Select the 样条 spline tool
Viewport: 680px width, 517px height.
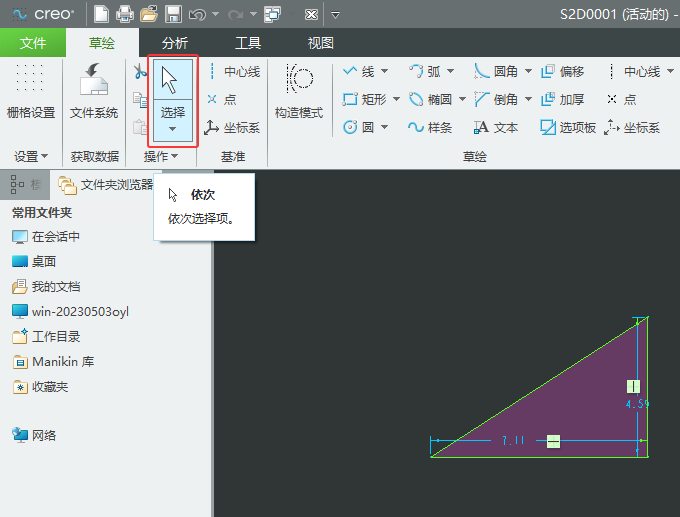[x=430, y=128]
